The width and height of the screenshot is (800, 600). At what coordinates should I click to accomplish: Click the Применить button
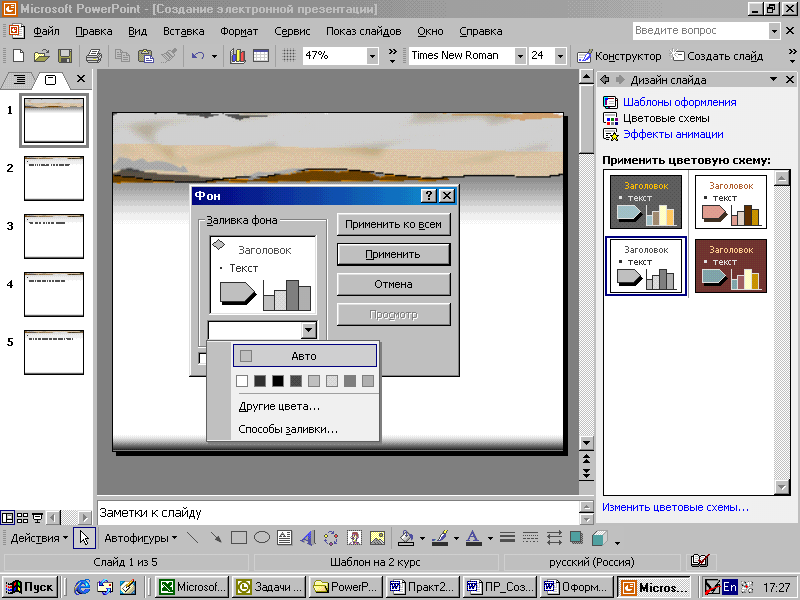tap(393, 254)
